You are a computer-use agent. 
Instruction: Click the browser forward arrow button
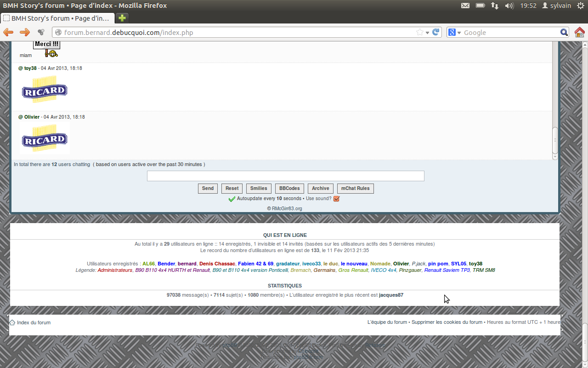[24, 32]
